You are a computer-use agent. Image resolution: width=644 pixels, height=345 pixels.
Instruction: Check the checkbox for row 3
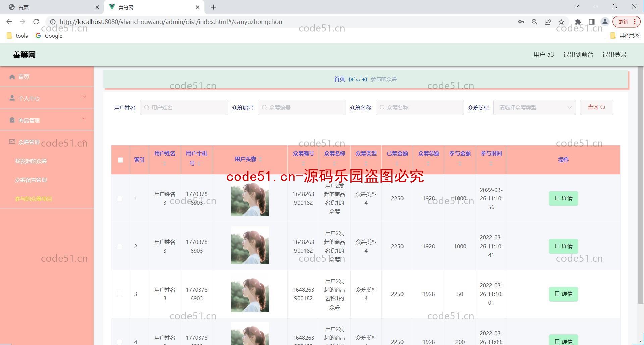pyautogui.click(x=120, y=294)
